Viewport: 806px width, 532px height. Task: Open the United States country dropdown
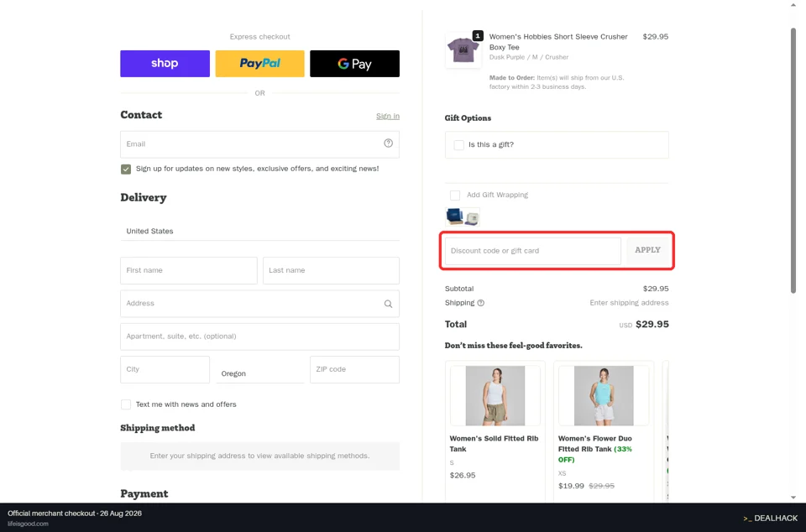(259, 231)
